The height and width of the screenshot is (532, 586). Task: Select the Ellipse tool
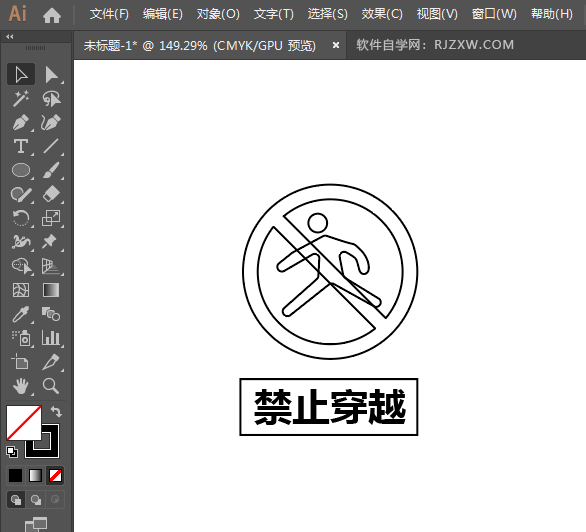tap(21, 170)
